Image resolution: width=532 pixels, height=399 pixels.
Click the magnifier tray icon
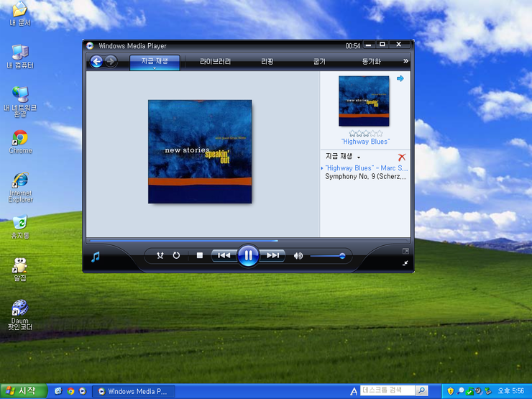point(460,391)
